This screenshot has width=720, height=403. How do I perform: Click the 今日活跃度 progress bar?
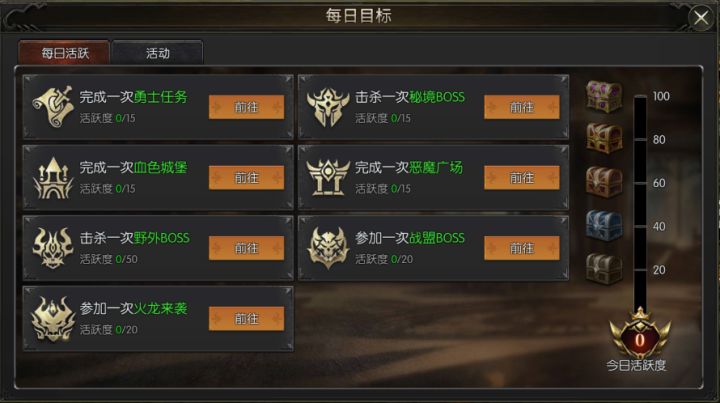pyautogui.click(x=640, y=202)
